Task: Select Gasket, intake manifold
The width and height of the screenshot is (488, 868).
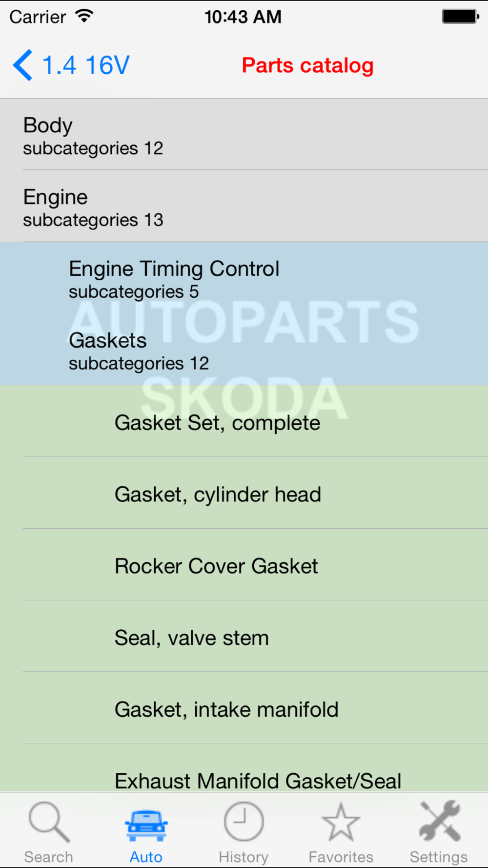Action: tap(244, 708)
